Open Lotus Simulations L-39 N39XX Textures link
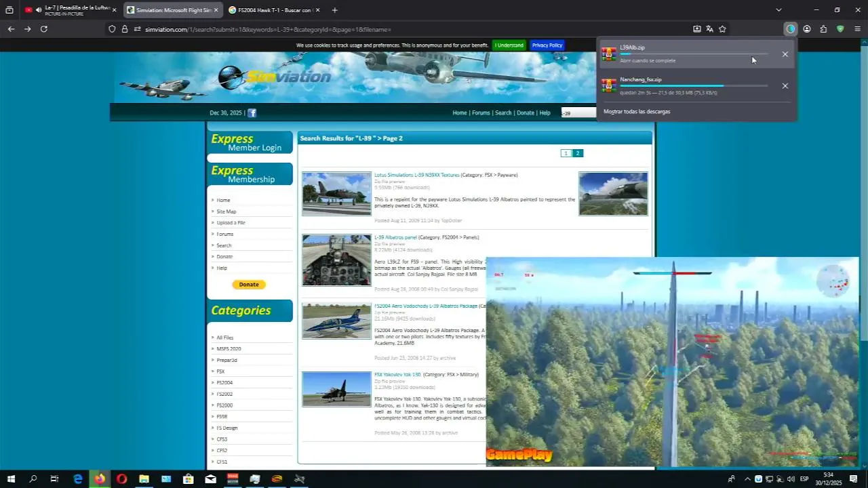The width and height of the screenshot is (868, 488). tap(417, 175)
